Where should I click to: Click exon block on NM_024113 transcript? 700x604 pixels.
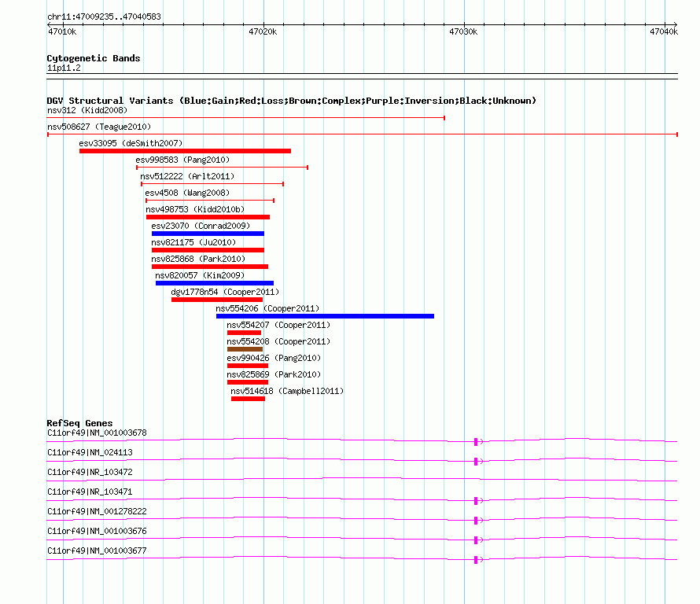pyautogui.click(x=476, y=462)
